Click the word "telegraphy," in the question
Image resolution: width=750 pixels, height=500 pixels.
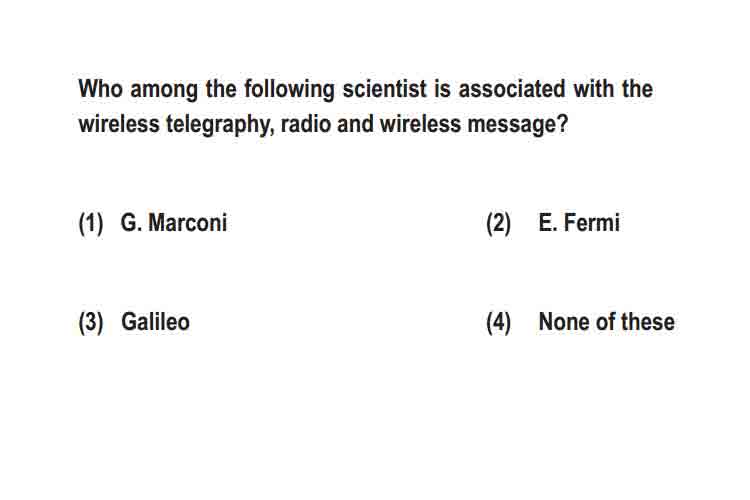point(220,125)
